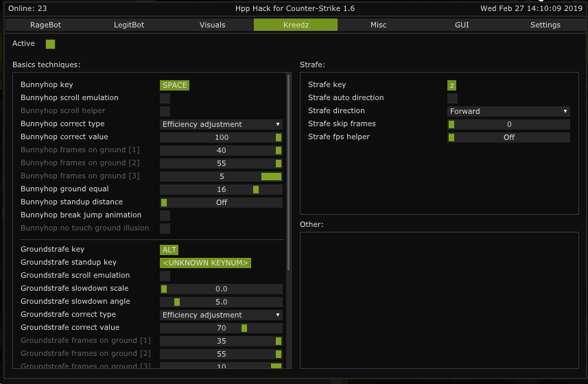
Task: Turn on Strafe auto direction
Action: (x=452, y=98)
